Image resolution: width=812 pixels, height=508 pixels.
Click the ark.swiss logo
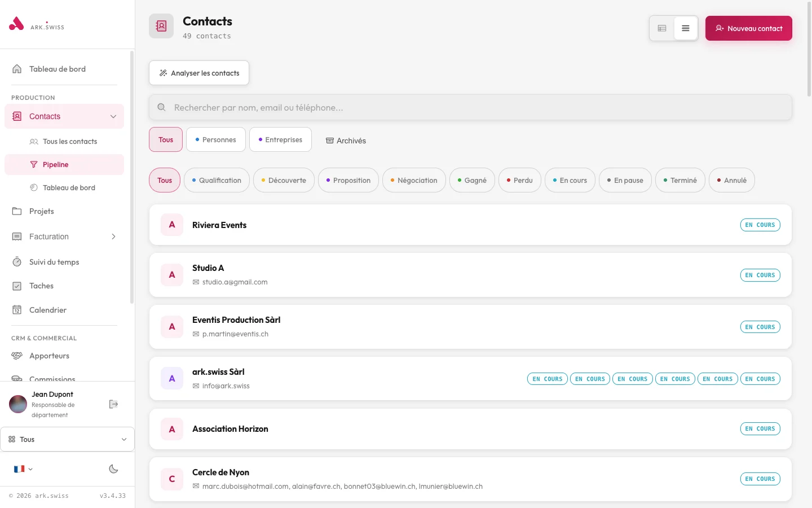(x=36, y=24)
